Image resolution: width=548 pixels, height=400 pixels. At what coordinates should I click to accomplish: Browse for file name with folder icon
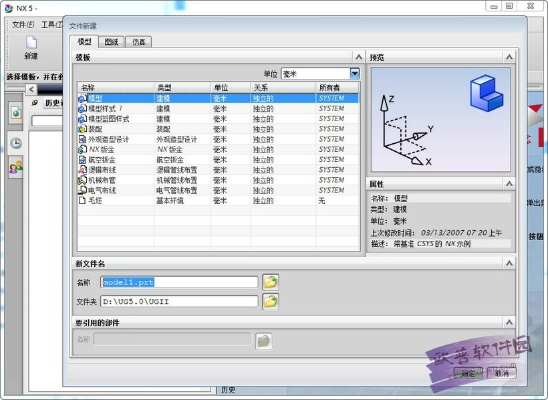click(x=271, y=282)
